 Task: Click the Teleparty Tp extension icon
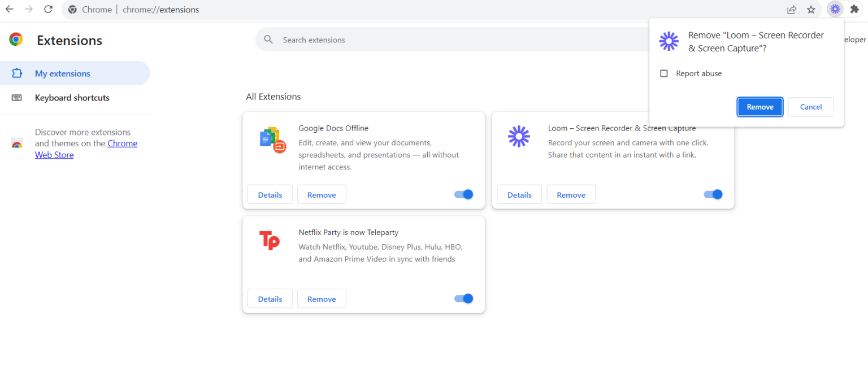click(x=270, y=241)
